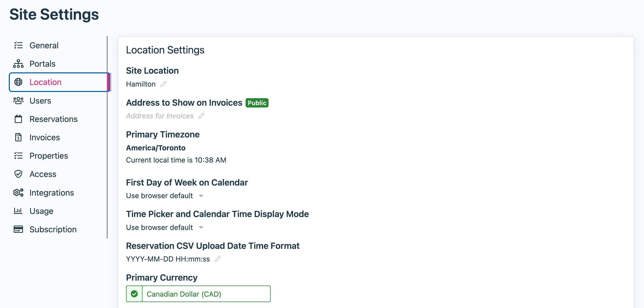Click the Reservations calendar icon
Image resolution: width=644 pixels, height=308 pixels.
[18, 119]
